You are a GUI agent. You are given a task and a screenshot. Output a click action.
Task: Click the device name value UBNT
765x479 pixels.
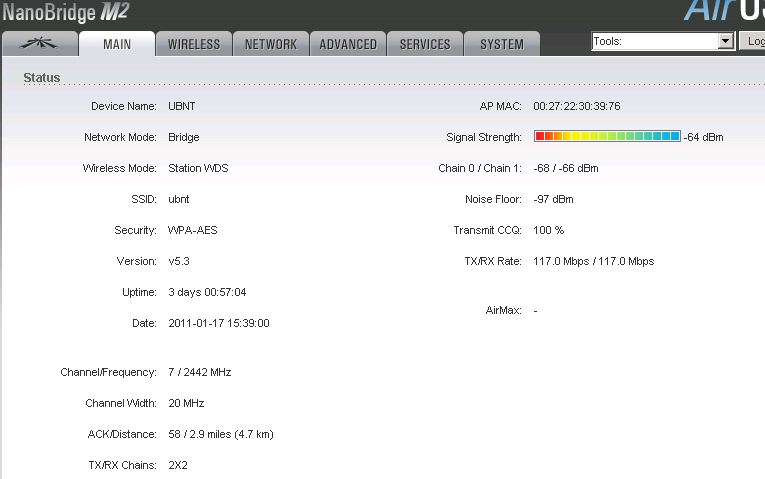(181, 106)
